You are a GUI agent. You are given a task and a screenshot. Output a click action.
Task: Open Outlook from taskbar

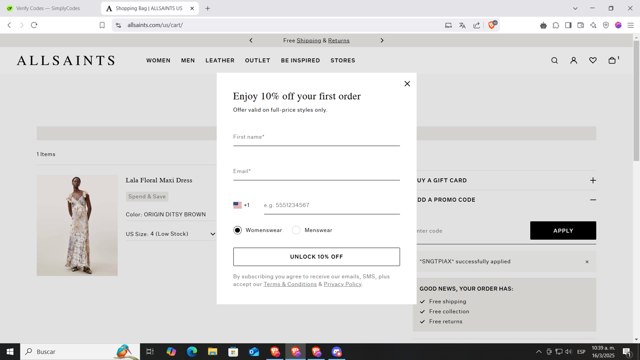[254, 351]
